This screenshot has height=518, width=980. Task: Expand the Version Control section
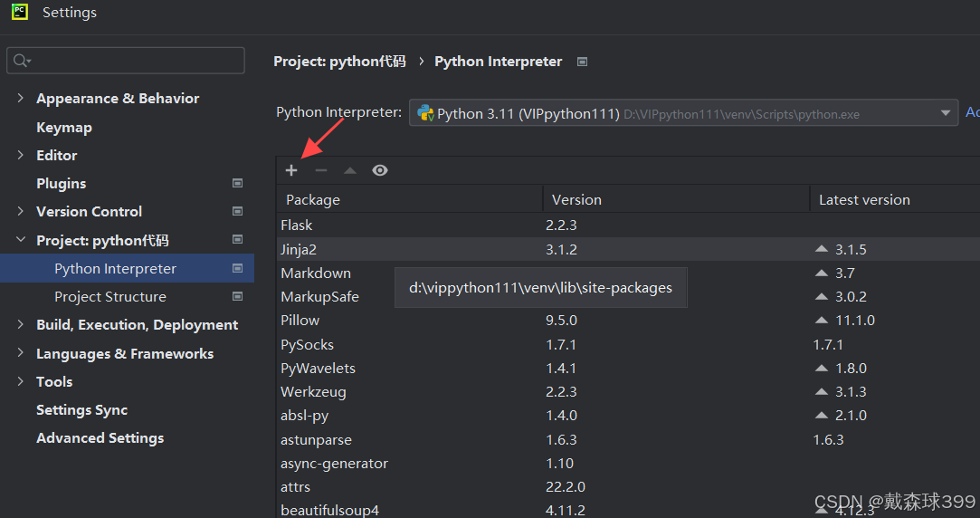[21, 211]
